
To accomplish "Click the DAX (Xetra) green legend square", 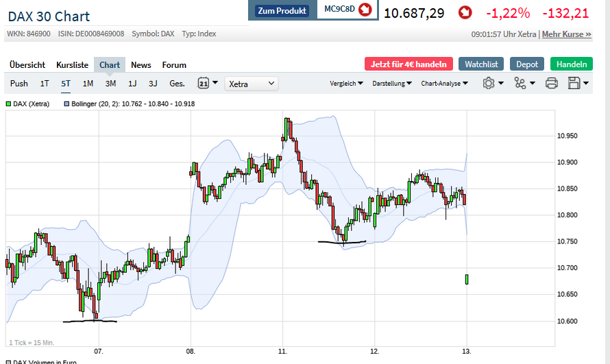I will (x=8, y=104).
